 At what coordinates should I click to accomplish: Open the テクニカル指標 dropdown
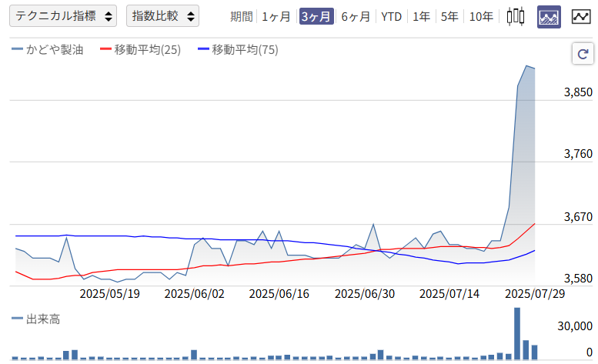point(63,16)
